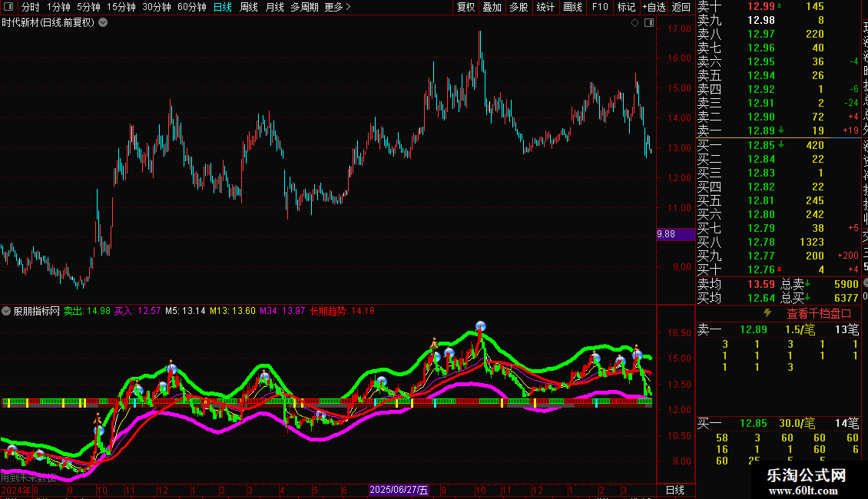Click 买入: 12.57 indicator value
This screenshot has width=868, height=499.
click(137, 311)
